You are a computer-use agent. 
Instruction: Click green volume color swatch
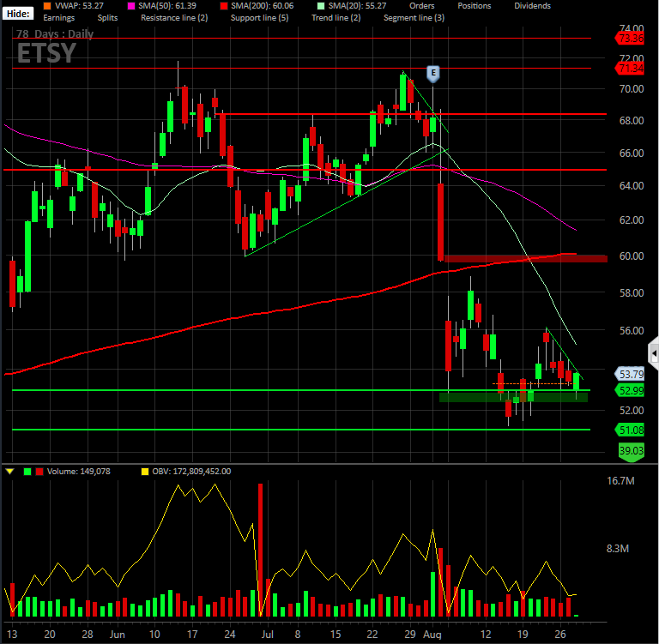[x=27, y=472]
